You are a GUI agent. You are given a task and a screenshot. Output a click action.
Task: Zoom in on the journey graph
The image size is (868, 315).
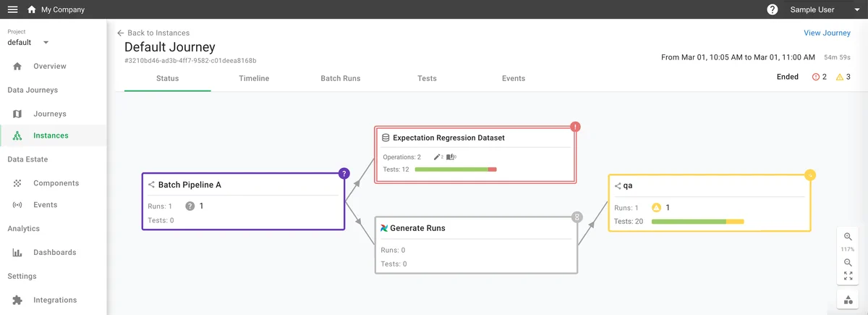(848, 237)
